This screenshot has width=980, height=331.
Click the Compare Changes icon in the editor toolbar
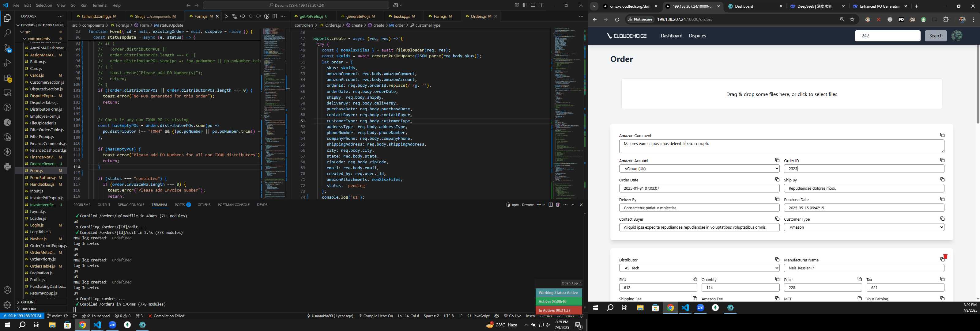[234, 16]
